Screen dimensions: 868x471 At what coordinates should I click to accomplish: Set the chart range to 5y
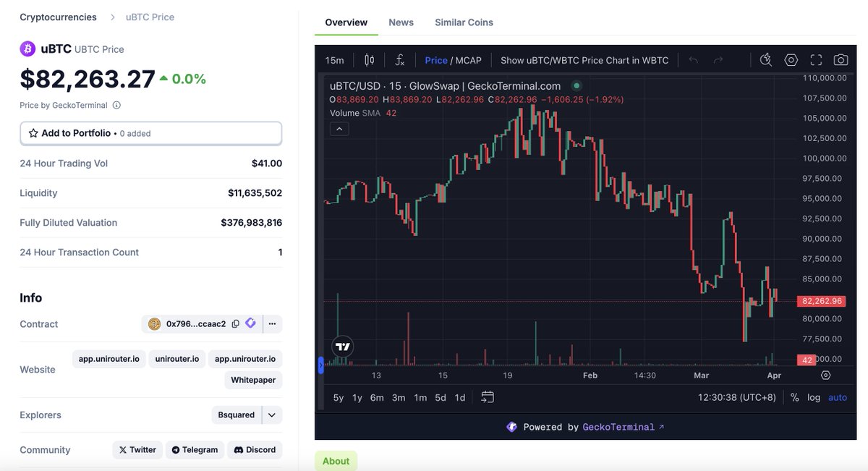tap(339, 397)
